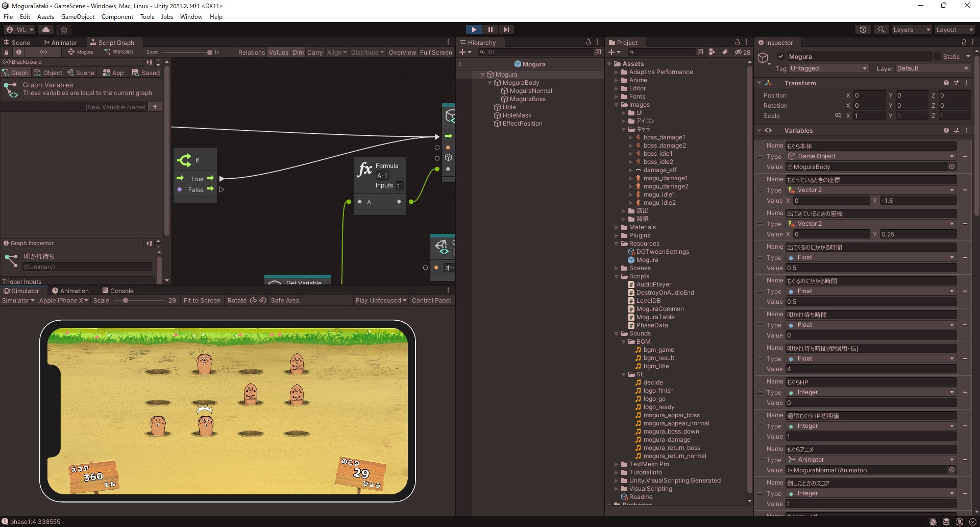Enable the Static checkbox
Viewport: 980px width, 527px height.
click(937, 56)
